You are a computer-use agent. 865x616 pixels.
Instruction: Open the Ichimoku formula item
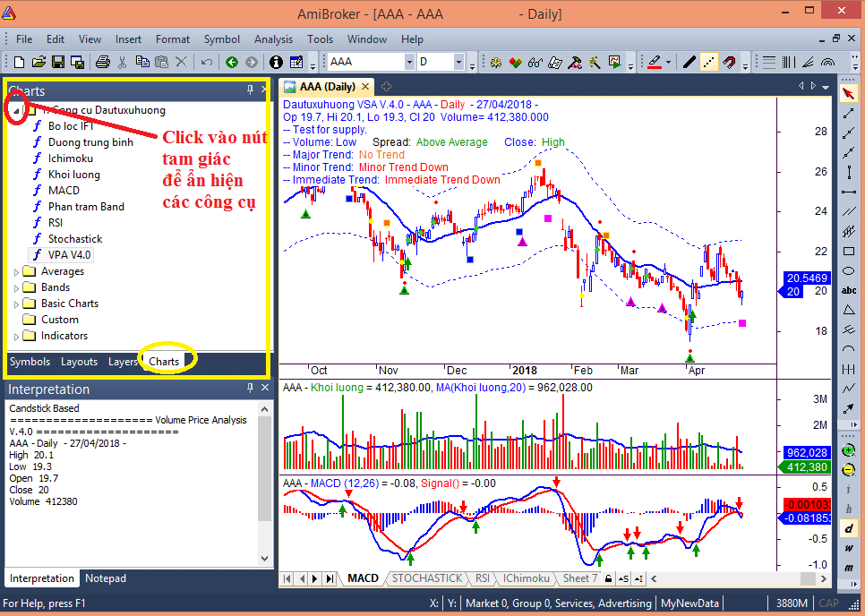(x=70, y=158)
